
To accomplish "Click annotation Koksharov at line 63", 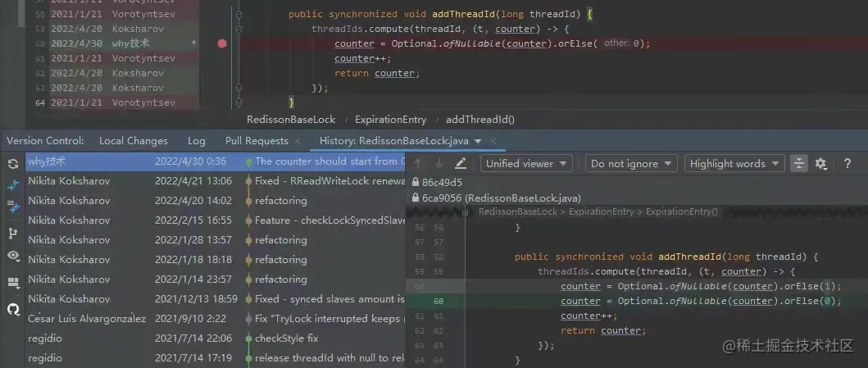I will [x=138, y=88].
